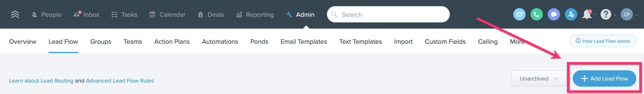Open the Reporting section
Image resolution: width=644 pixels, height=94 pixels.
[255, 15]
